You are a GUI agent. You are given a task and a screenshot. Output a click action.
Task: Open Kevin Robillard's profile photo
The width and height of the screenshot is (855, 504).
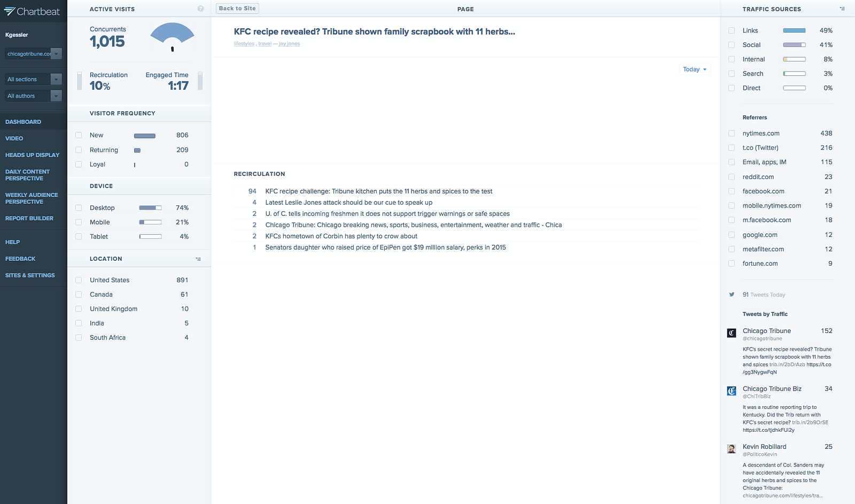[x=732, y=448]
